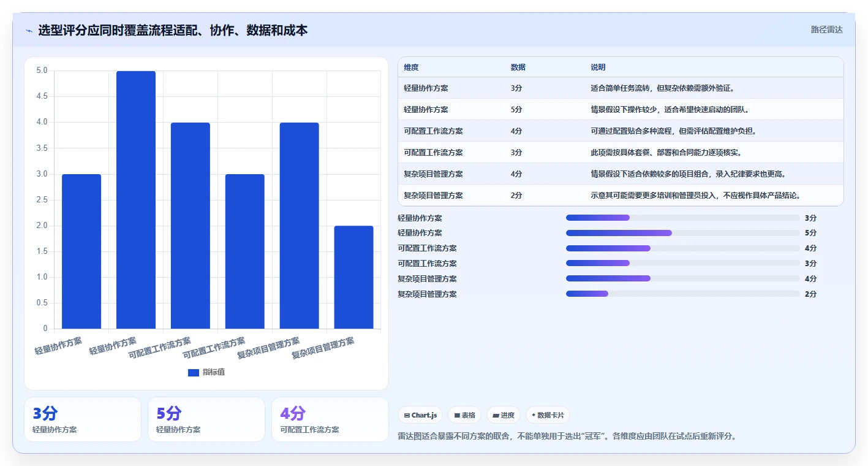
Task: Click the blue 指标值 legend swatch
Action: point(194,372)
